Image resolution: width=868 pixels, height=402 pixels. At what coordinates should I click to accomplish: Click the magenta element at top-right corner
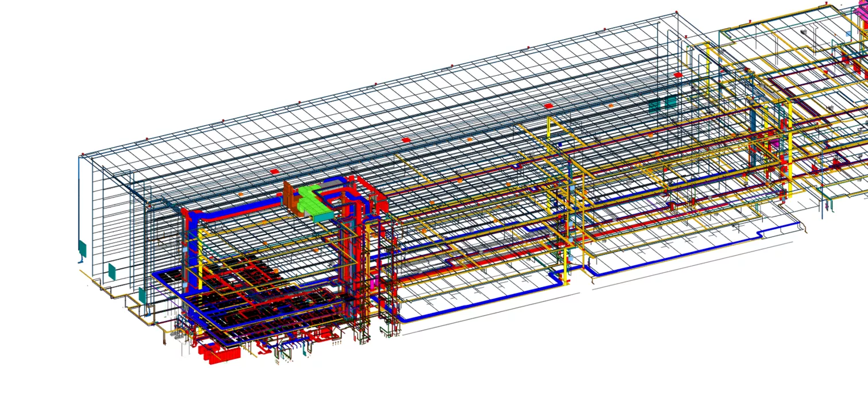(860, 12)
